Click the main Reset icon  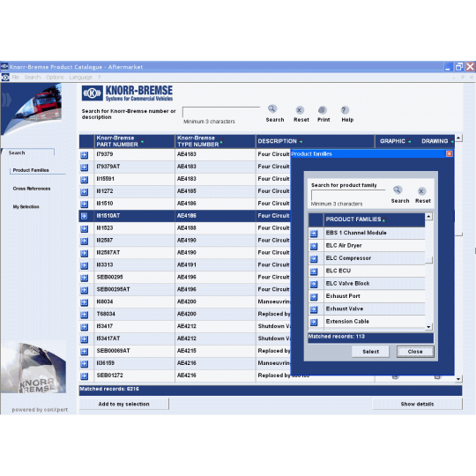[300, 110]
